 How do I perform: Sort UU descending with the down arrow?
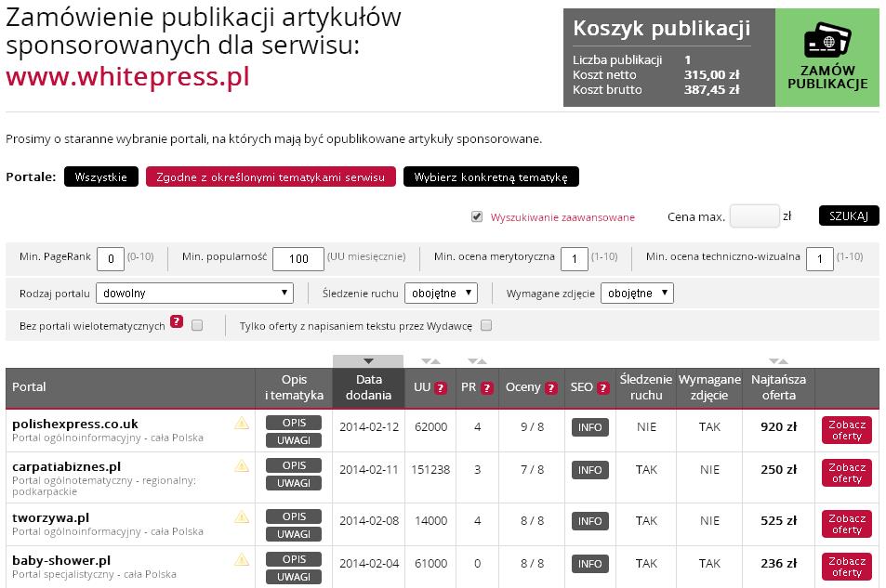click(426, 361)
